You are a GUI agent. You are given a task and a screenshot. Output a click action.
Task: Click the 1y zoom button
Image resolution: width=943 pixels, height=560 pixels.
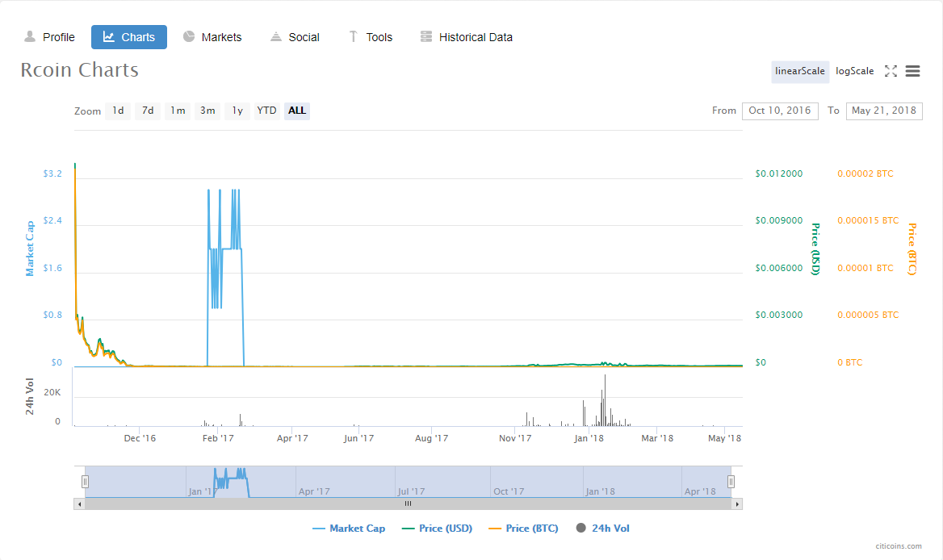(x=237, y=111)
